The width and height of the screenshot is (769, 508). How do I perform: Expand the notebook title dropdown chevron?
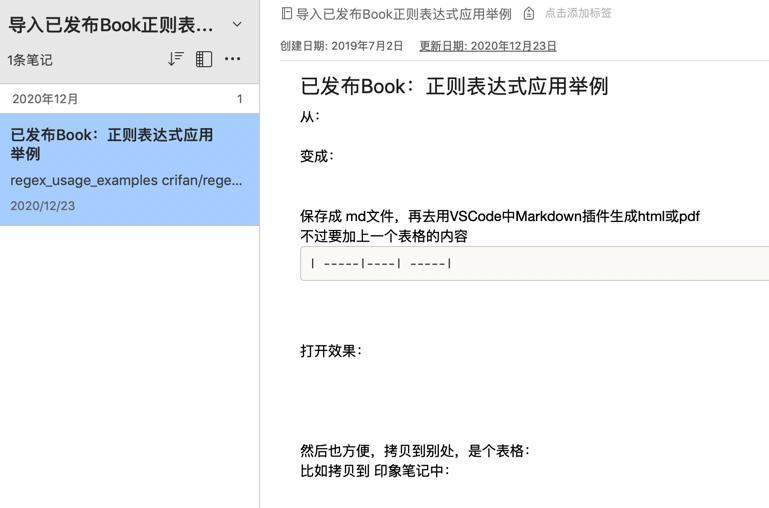click(x=237, y=24)
